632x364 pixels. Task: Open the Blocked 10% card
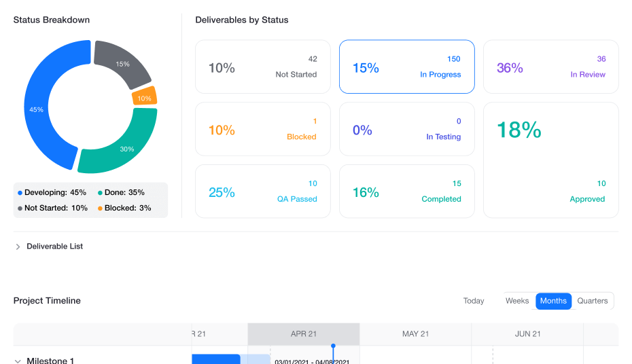click(263, 129)
